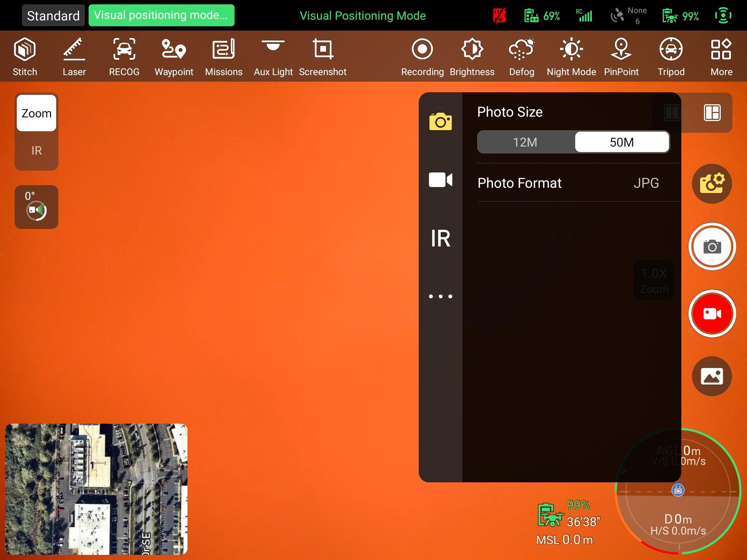Open more settings ellipsis tab
Image resolution: width=747 pixels, height=560 pixels.
[x=441, y=296]
